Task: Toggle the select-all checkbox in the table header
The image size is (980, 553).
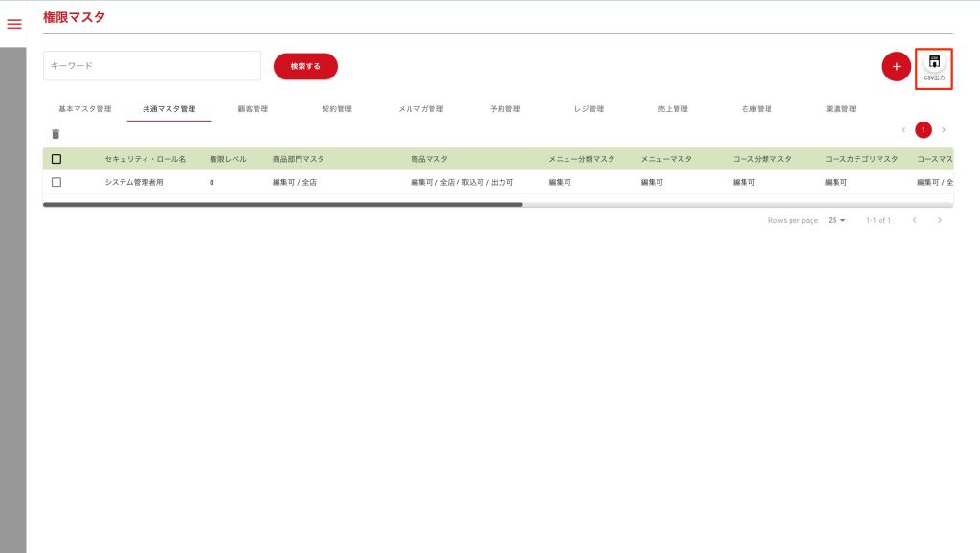Action: (x=56, y=159)
